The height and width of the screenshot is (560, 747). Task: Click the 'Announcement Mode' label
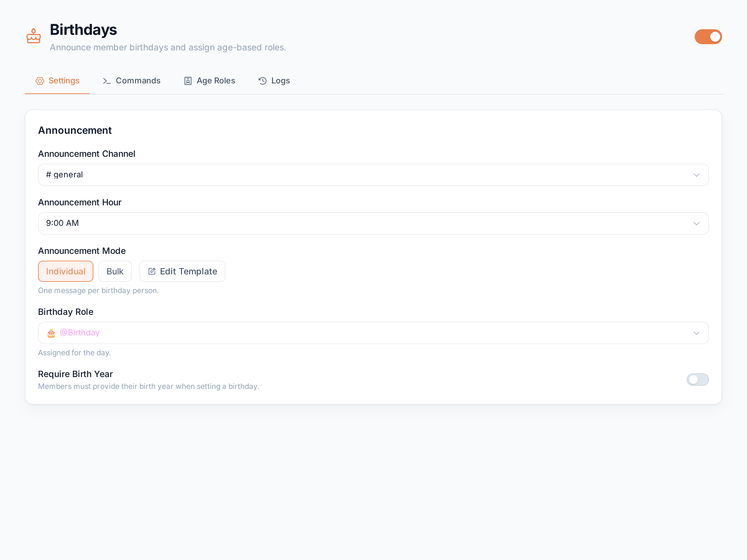(x=82, y=251)
